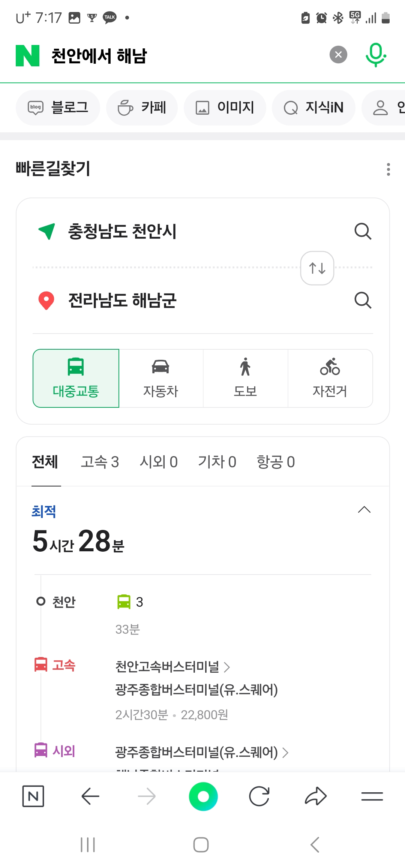
Task: Tap the green circle Naver home button
Action: [x=203, y=796]
